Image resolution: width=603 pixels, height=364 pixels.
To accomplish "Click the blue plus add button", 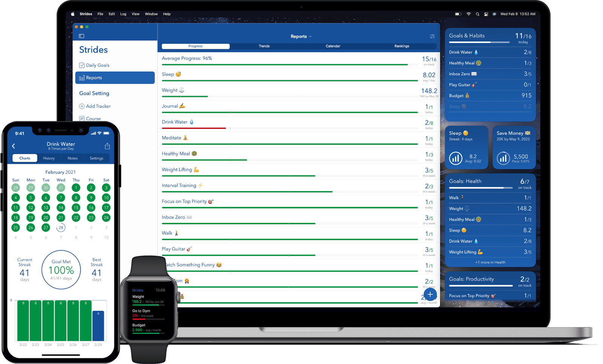I will pos(430,294).
